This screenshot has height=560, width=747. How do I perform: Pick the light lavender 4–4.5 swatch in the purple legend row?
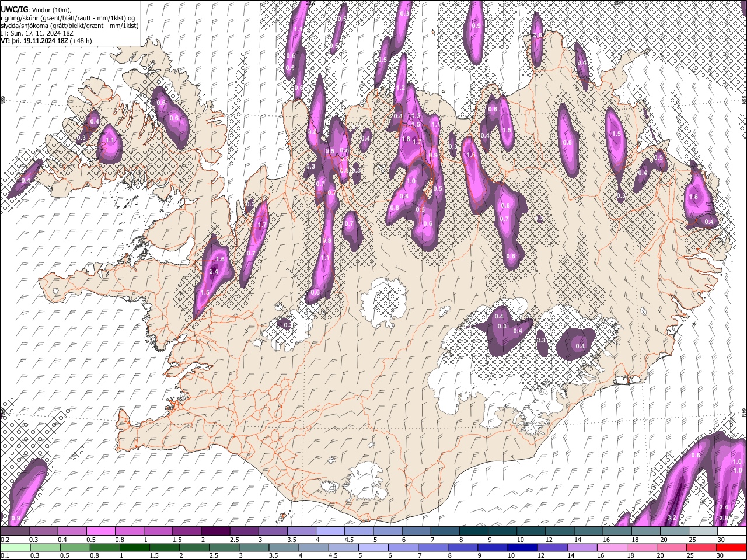click(x=330, y=531)
